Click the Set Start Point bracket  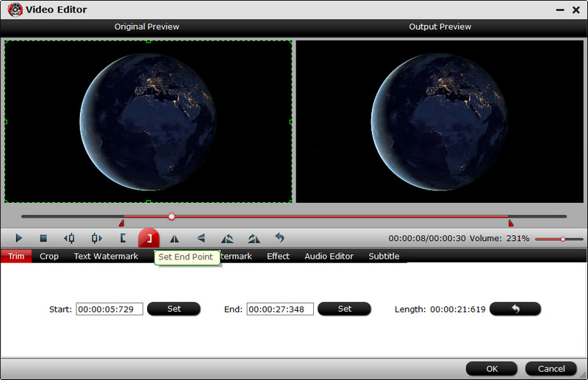pyautogui.click(x=123, y=238)
